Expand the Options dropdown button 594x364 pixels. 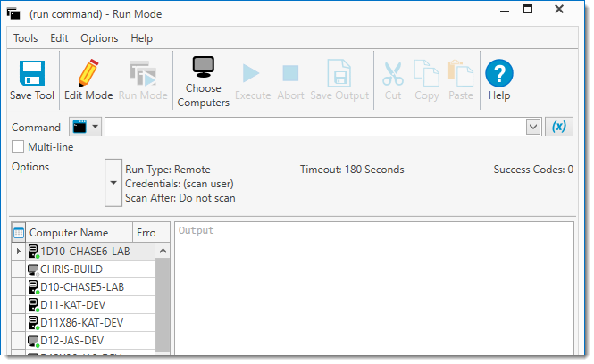coord(113,182)
